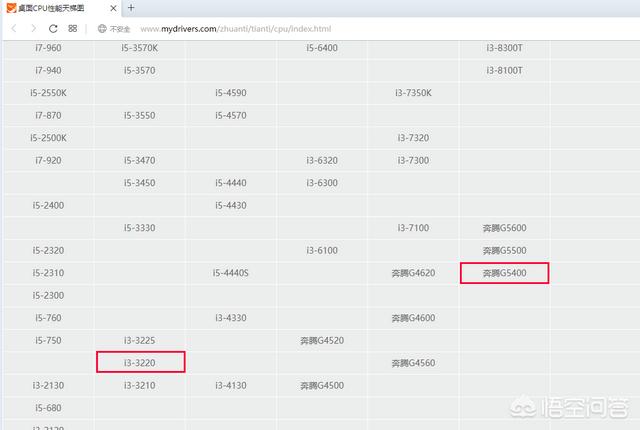
Task: Click cell i5-3570
Action: coord(139,70)
